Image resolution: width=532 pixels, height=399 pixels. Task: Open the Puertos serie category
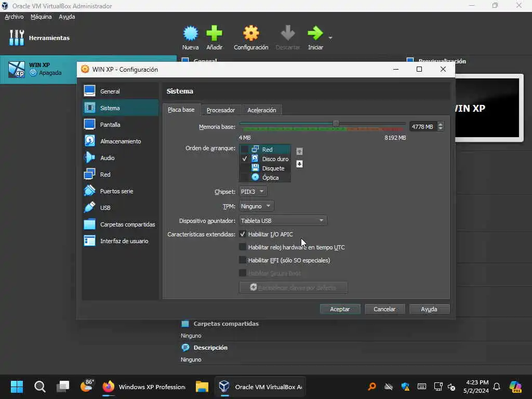121,191
